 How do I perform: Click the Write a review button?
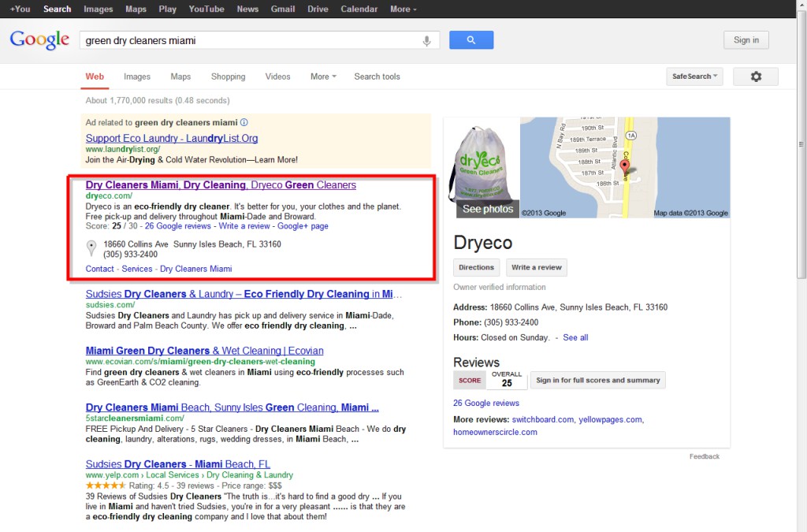point(536,267)
